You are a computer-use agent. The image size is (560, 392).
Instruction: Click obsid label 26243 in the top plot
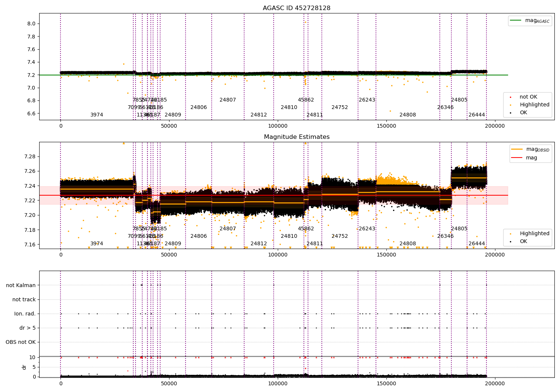click(367, 100)
